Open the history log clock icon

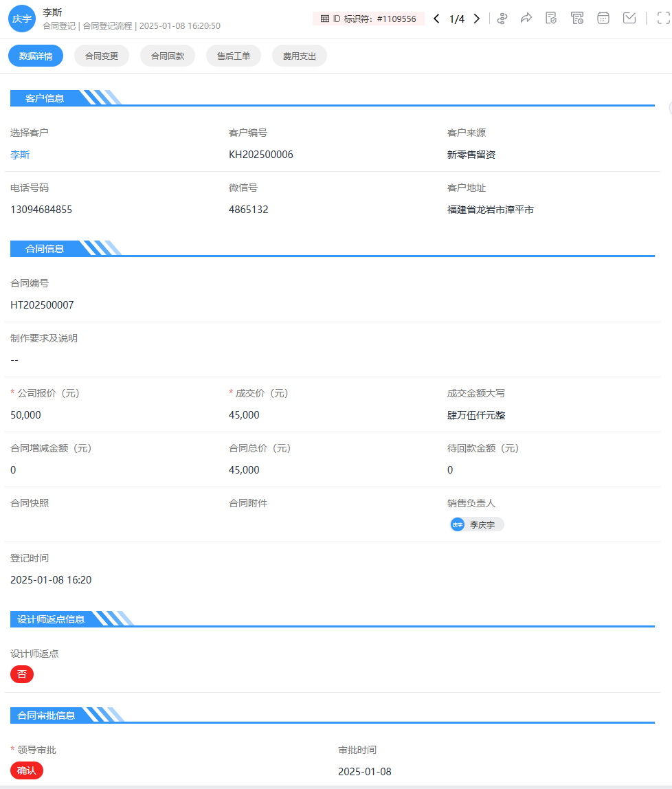tap(577, 19)
